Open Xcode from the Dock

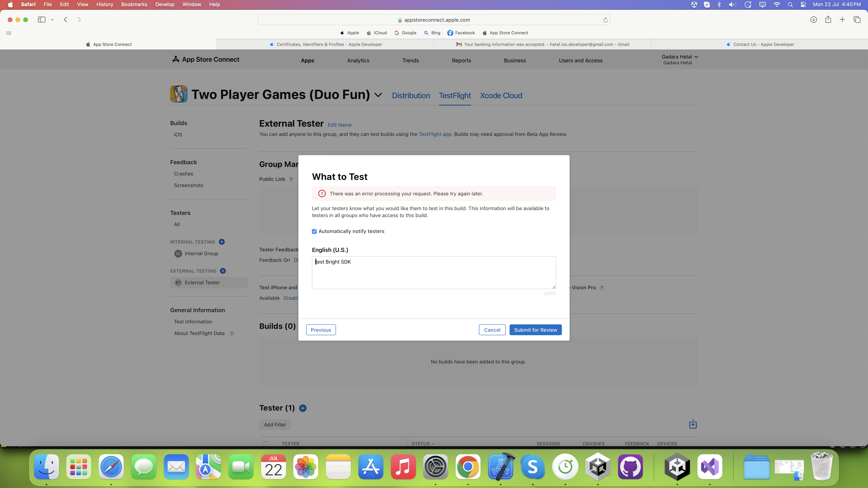click(500, 467)
